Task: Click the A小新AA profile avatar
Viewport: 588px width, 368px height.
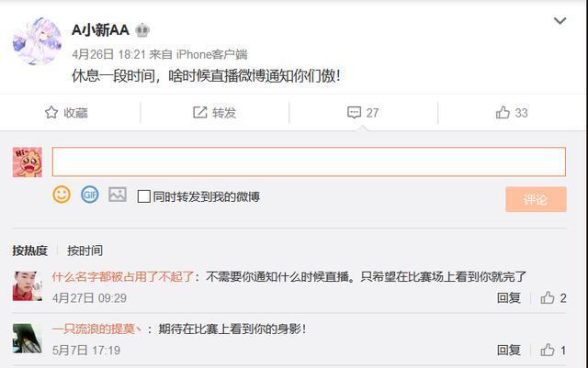Action: (x=37, y=41)
